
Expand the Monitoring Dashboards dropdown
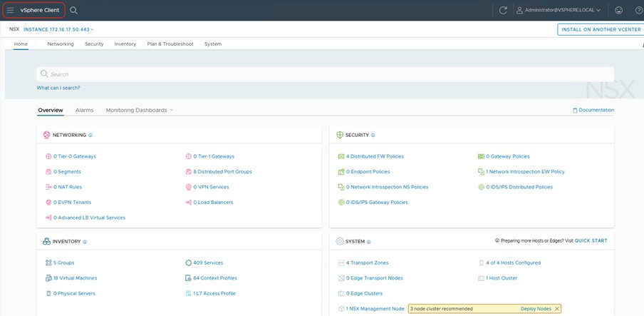139,111
